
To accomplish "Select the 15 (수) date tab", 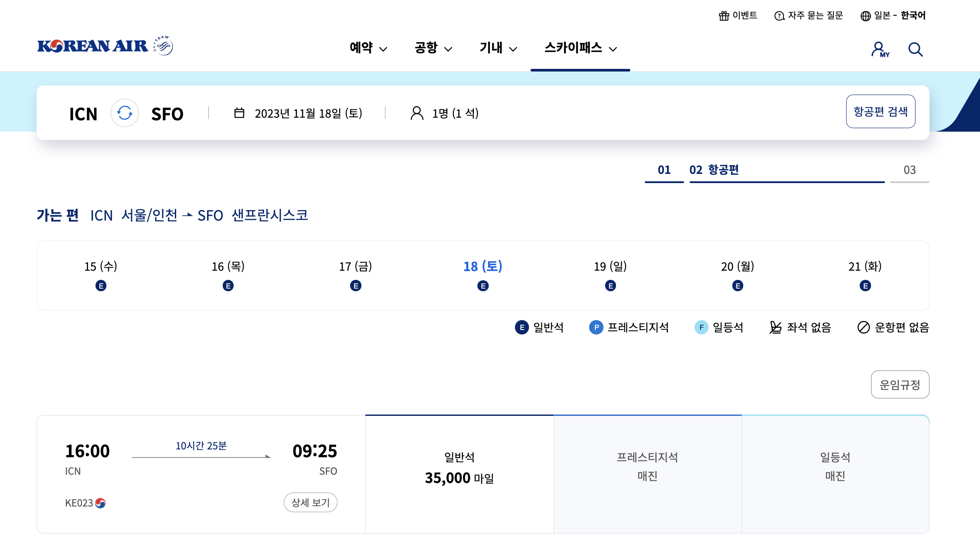I will tap(101, 275).
